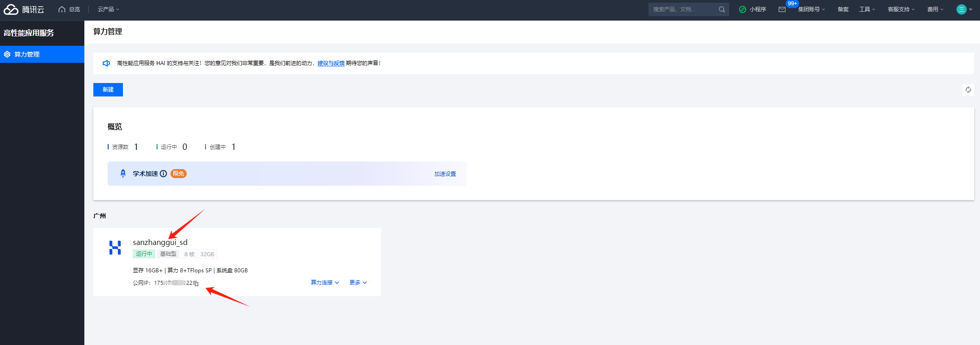This screenshot has width=980, height=345.
Task: Select 算力管理 in the sidebar
Action: coord(42,54)
